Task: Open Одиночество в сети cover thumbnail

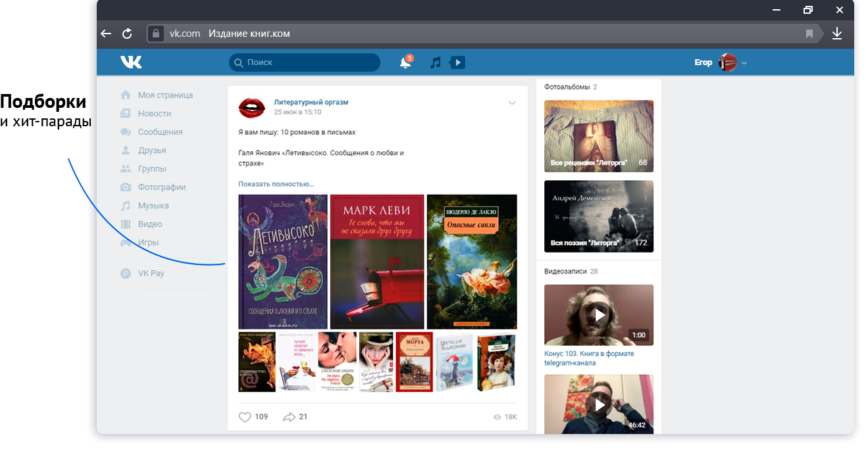Action: pos(257,362)
